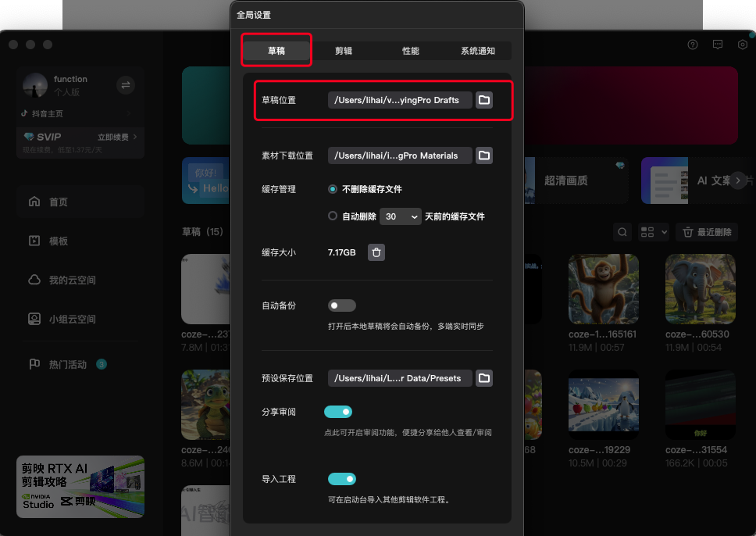Toggle 自动备份 switch
The image size is (756, 536).
tap(342, 306)
